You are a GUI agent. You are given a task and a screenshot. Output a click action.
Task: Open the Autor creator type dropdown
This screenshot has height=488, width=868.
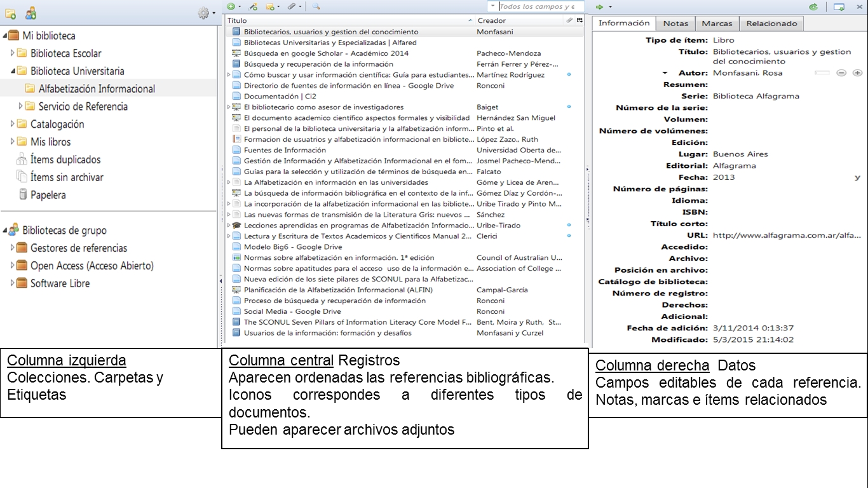665,73
